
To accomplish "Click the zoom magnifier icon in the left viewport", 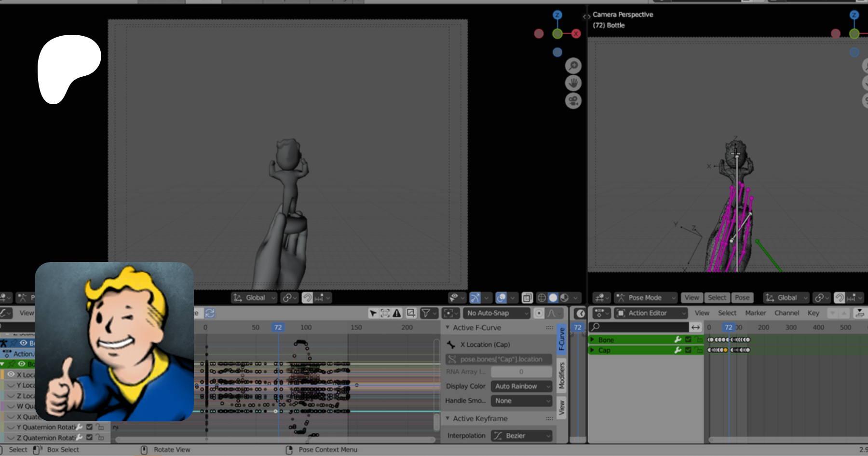I will [573, 66].
